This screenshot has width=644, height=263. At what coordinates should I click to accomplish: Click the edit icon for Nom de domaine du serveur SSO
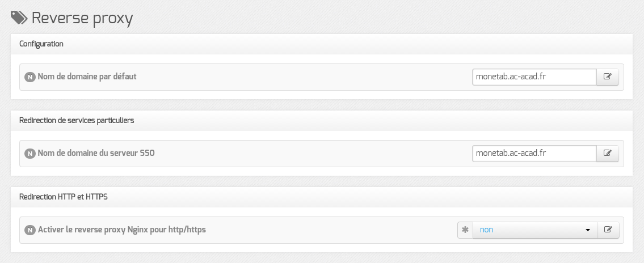point(608,154)
